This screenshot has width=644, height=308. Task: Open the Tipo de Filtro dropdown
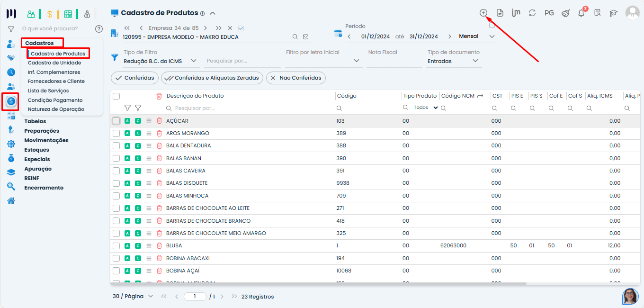pos(159,61)
